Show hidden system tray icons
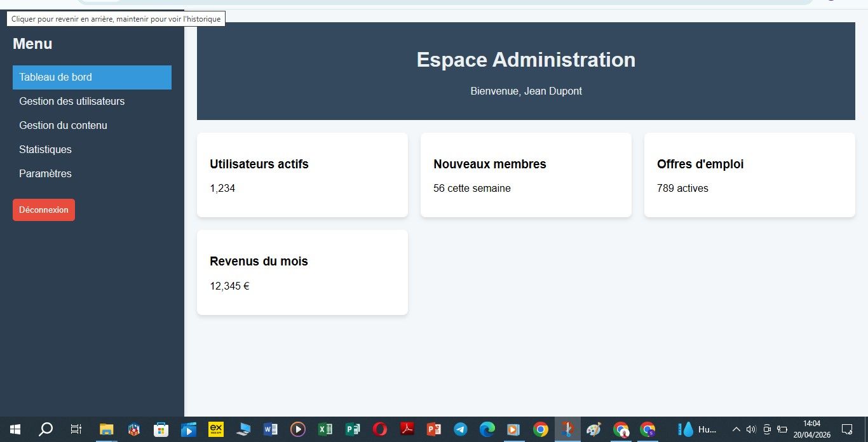 point(736,429)
